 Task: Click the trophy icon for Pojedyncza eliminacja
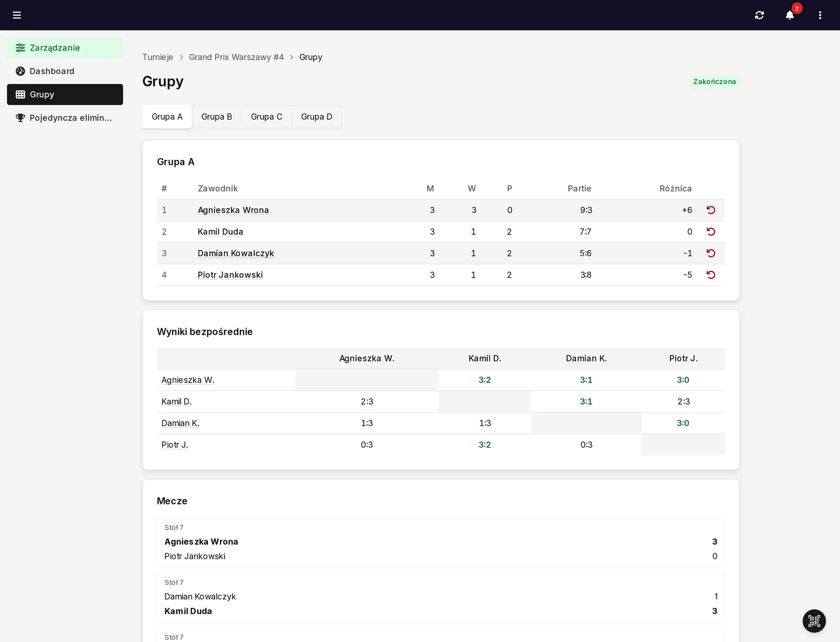click(x=20, y=118)
